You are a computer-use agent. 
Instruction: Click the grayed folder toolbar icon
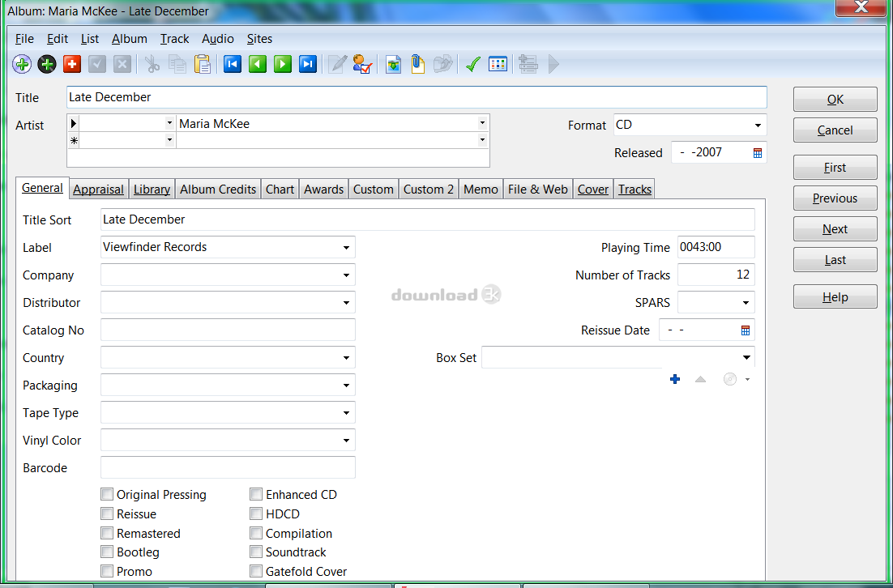coord(442,64)
